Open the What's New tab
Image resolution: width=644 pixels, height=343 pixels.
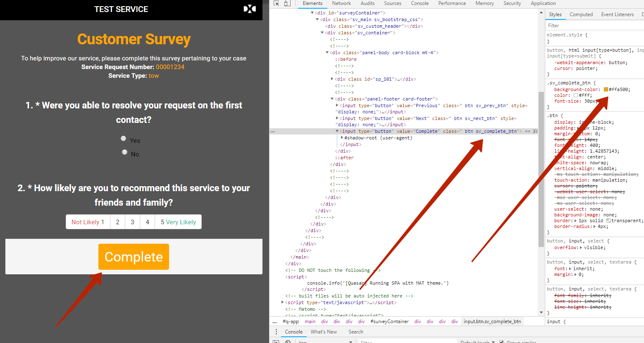click(324, 331)
